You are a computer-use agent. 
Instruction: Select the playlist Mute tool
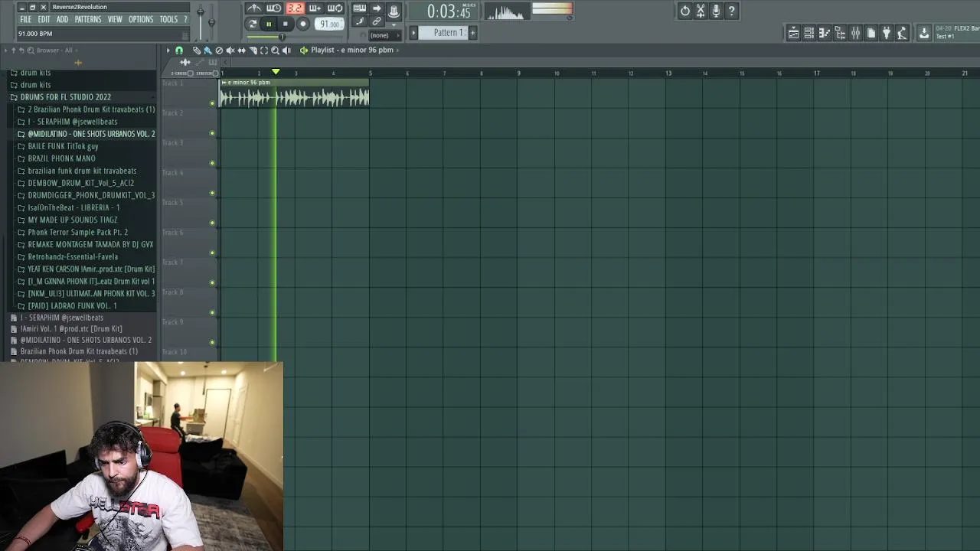coord(230,51)
